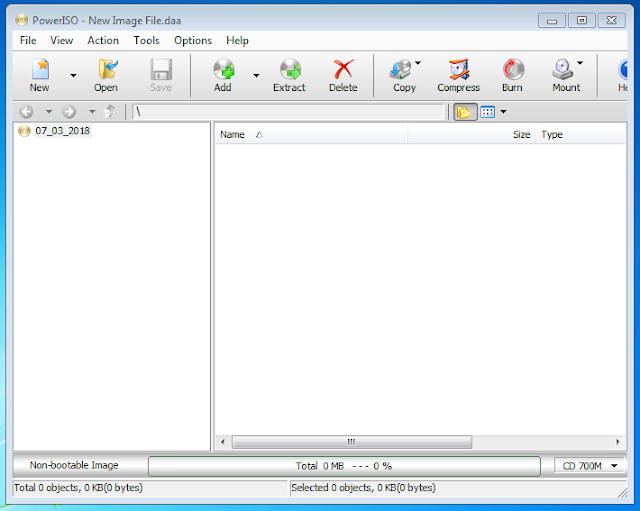Click the disc icon beside 07_03_2018

tap(24, 131)
